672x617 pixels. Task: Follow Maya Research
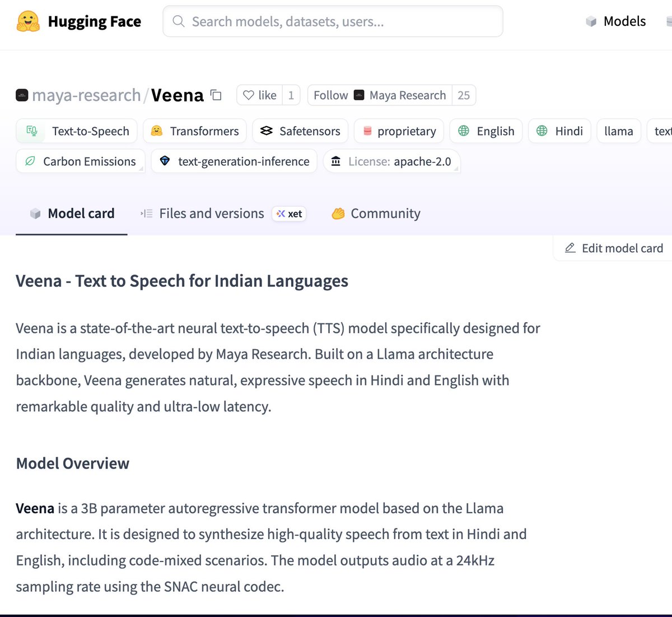(380, 95)
